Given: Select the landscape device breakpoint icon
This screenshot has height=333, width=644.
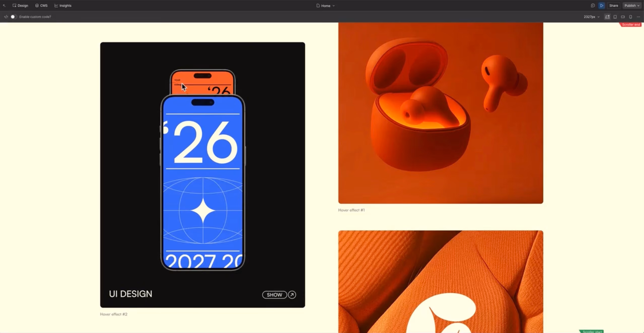Looking at the screenshot, I should pos(623,17).
